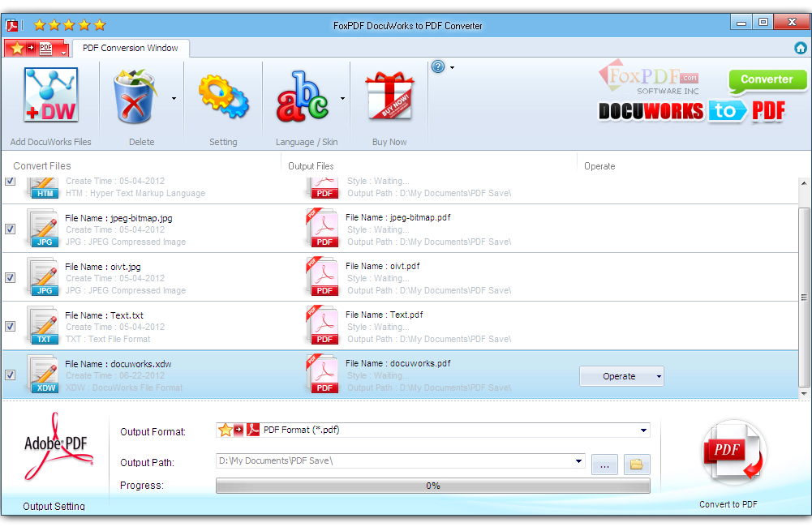This screenshot has width=812, height=531.
Task: Click the ellipsis browse button for Output Path
Action: (x=605, y=465)
